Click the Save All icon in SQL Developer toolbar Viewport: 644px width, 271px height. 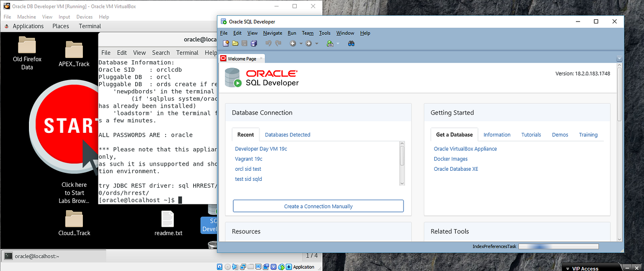tap(253, 43)
